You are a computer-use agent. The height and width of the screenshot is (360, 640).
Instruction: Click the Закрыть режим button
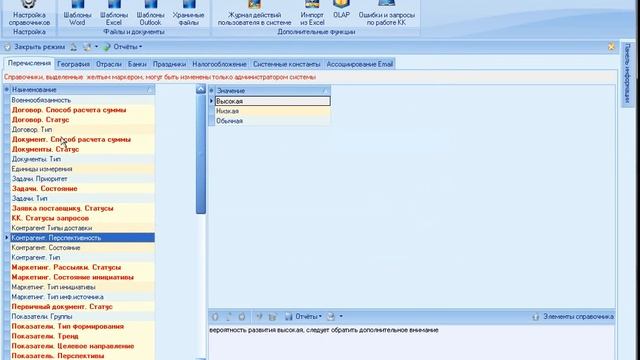point(35,47)
